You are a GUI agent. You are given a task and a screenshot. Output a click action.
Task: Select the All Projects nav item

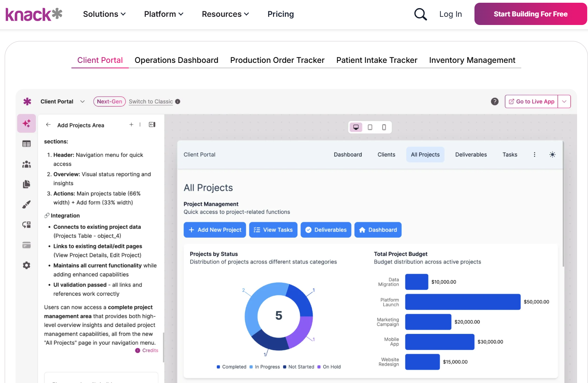click(x=425, y=155)
